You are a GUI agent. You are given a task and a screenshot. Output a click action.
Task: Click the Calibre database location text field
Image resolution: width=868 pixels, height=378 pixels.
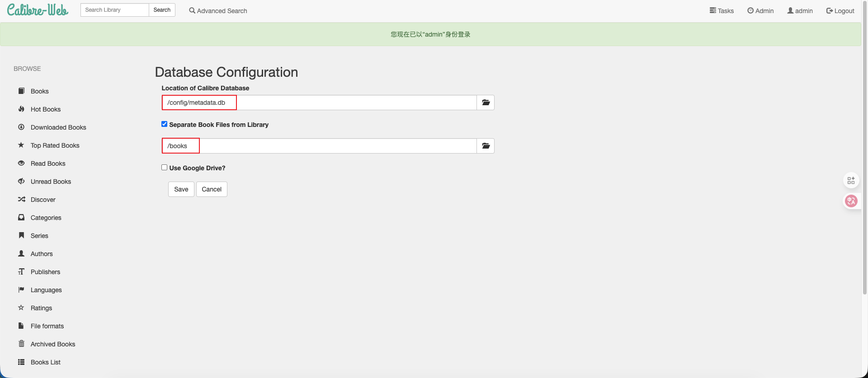(x=319, y=103)
